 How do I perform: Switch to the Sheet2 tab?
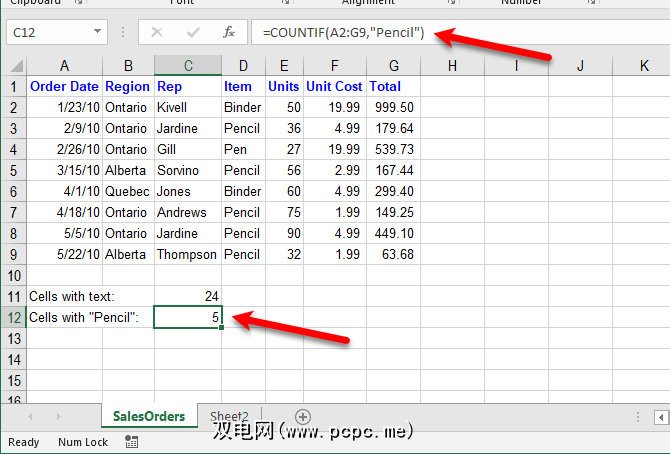point(230,416)
